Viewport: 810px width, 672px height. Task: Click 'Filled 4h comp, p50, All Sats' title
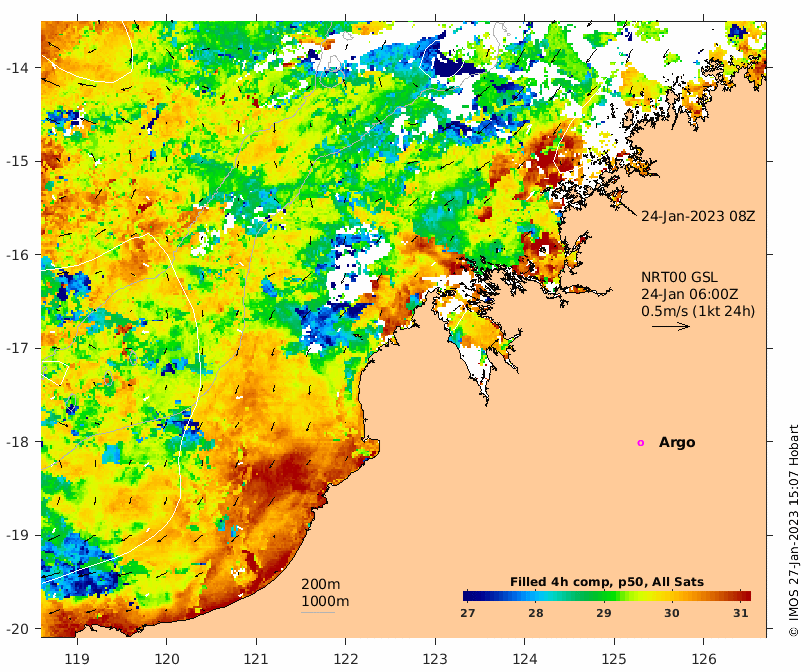click(607, 582)
